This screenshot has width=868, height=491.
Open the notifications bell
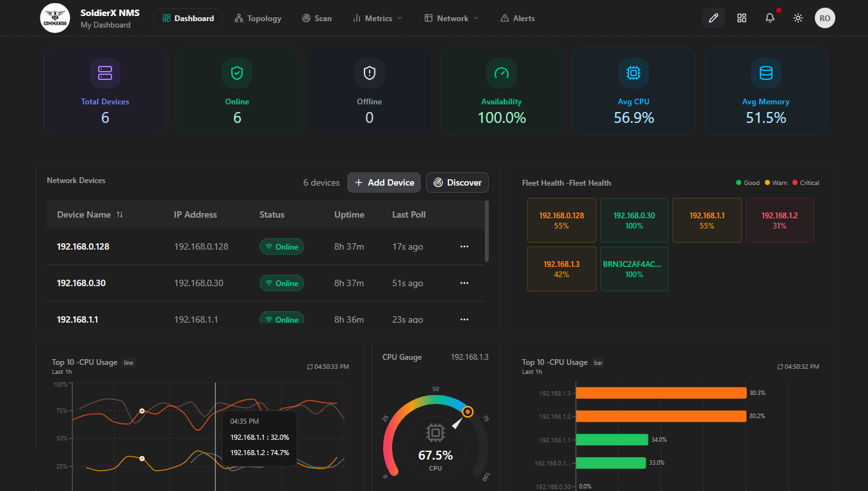[x=770, y=18]
